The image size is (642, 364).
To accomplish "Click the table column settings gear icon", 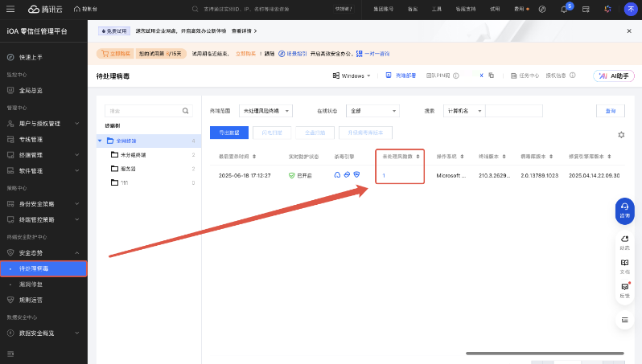I will click(620, 135).
